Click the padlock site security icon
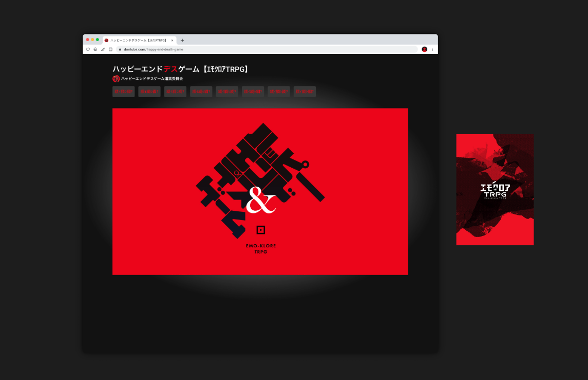Viewport: 588px width, 380px height. [120, 49]
